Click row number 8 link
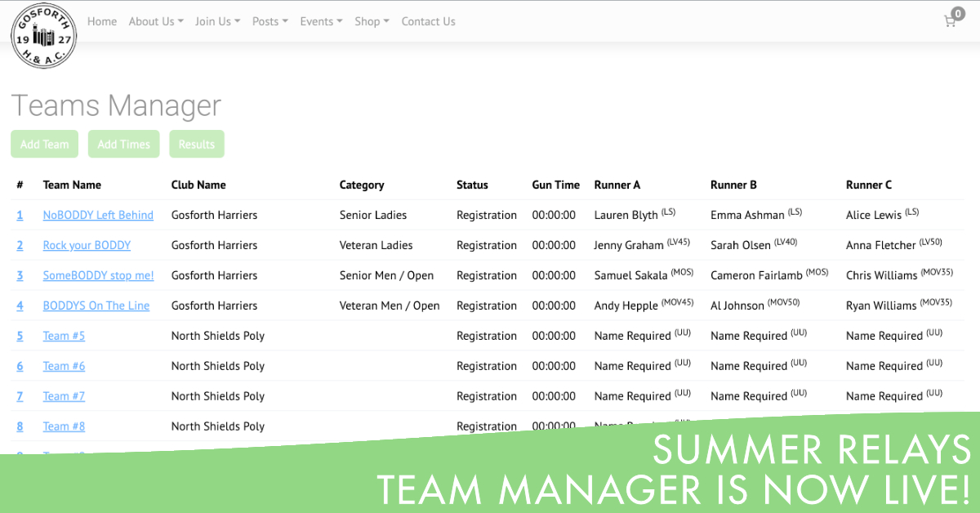The width and height of the screenshot is (980, 513). (20, 426)
